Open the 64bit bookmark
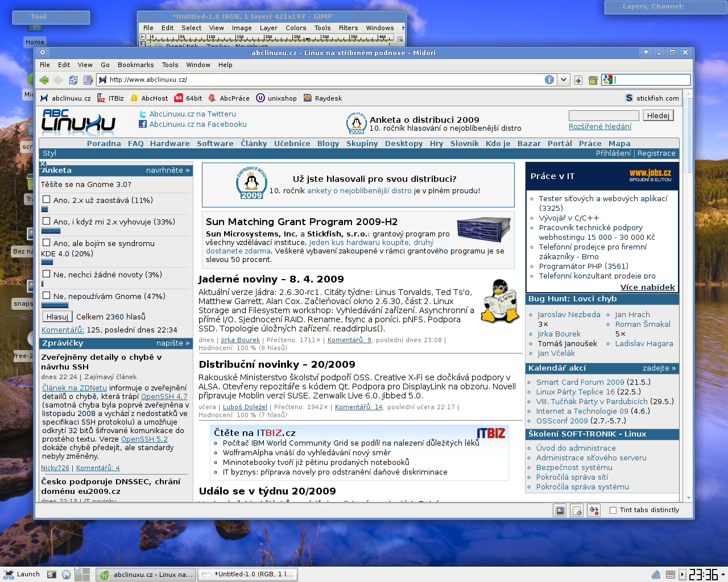Screen dimensions: 728x582 pyautogui.click(x=188, y=98)
